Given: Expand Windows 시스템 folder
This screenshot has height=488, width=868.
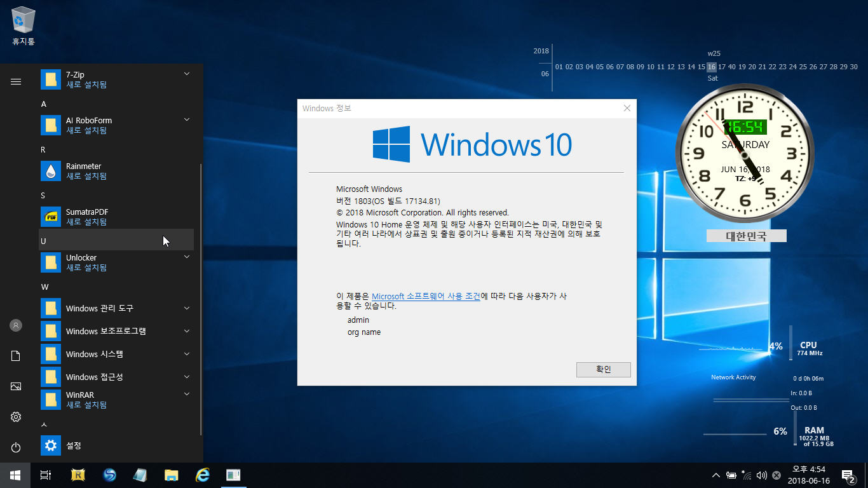Looking at the screenshot, I should (x=116, y=354).
